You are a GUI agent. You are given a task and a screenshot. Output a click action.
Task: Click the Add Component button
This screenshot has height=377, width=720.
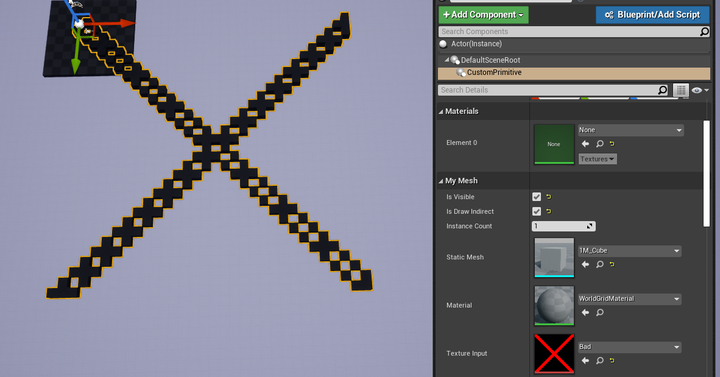coord(483,15)
